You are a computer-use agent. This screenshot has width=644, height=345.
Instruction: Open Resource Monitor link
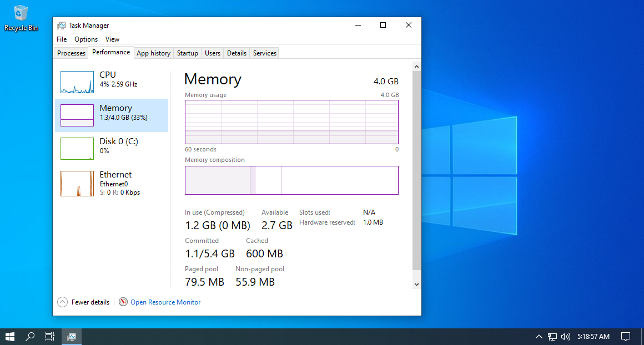click(x=165, y=302)
